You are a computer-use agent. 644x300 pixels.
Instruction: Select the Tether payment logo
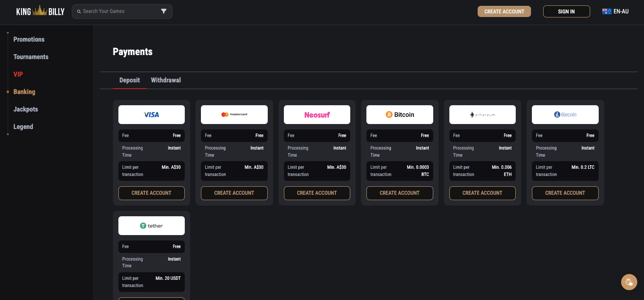(x=152, y=226)
